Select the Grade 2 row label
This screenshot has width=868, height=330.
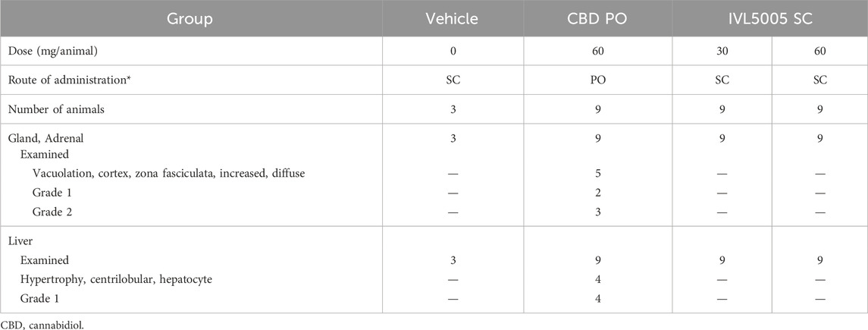coord(51,212)
